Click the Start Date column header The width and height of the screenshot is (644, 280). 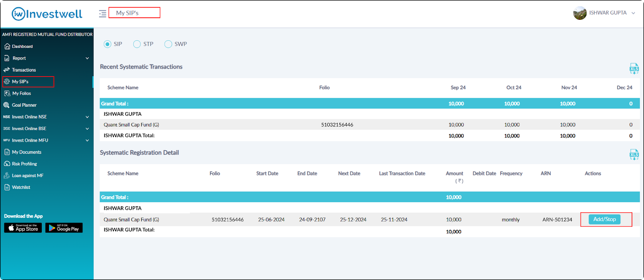[x=267, y=173]
